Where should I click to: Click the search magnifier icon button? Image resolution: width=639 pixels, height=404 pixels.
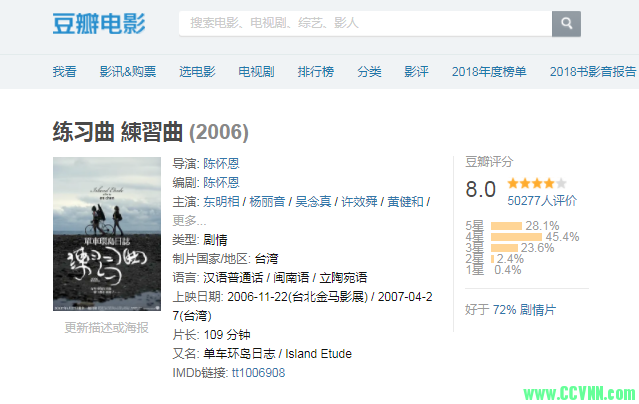566,24
